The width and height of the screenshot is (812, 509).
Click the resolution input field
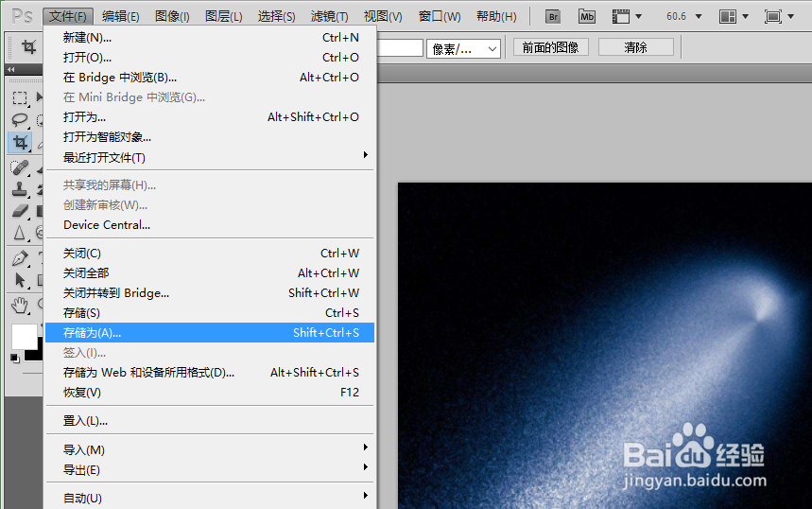coord(400,48)
